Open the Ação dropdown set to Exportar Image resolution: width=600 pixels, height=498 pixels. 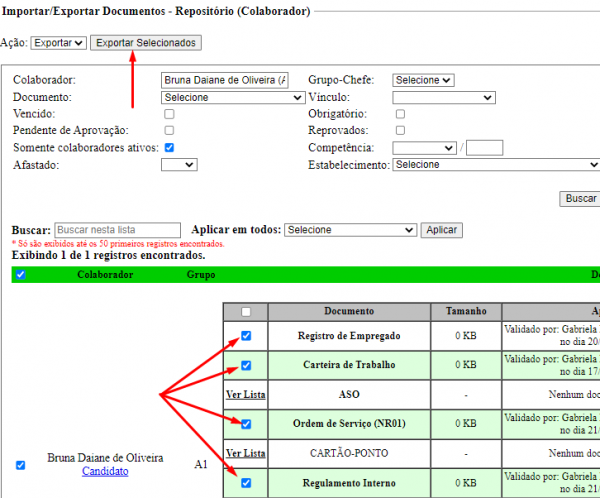(x=58, y=43)
